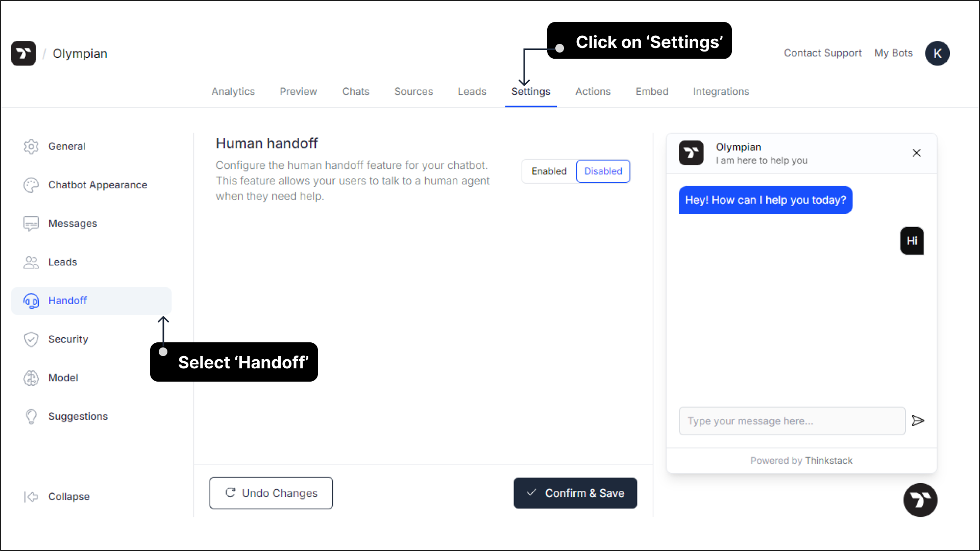980x551 pixels.
Task: Click the Chatbot Appearance icon
Action: pos(31,185)
